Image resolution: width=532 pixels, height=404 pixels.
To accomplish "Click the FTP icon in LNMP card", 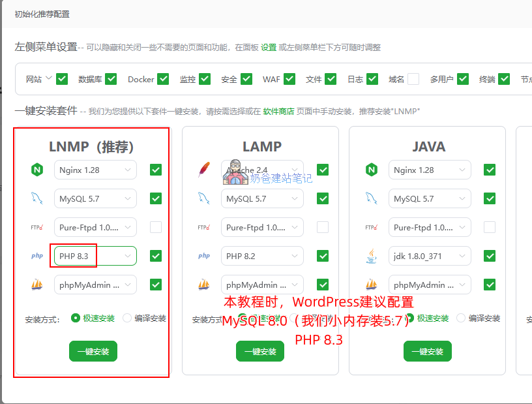I will click(37, 227).
